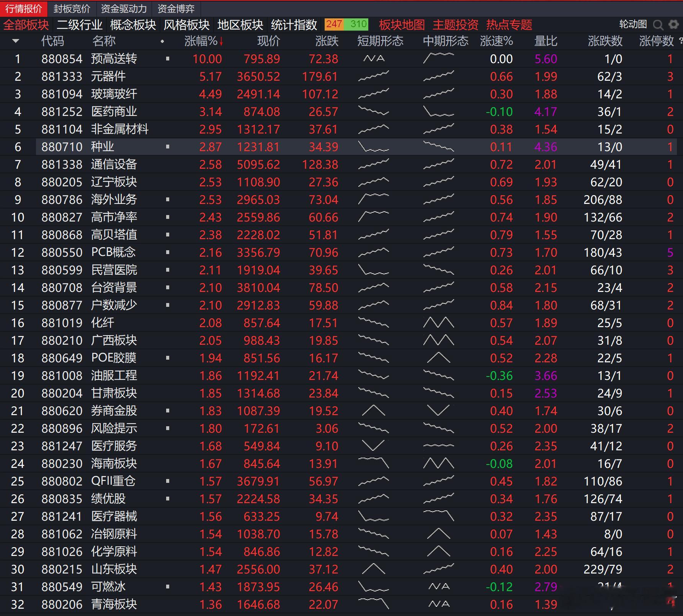Viewport: 683px width, 616px height.
Task: Click the square marker next to 种业
Action: [168, 147]
